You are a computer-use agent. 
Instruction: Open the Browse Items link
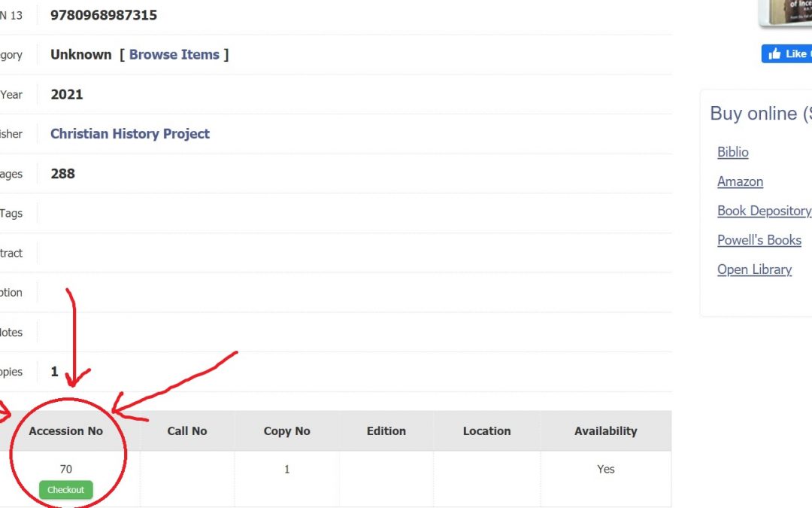[x=174, y=55]
